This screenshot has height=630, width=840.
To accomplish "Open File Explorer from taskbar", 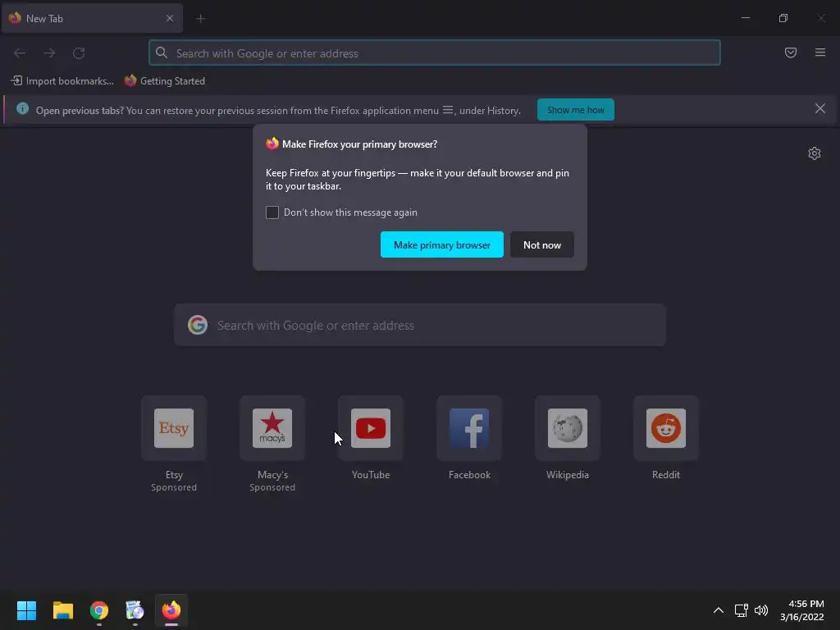I will coord(62,610).
